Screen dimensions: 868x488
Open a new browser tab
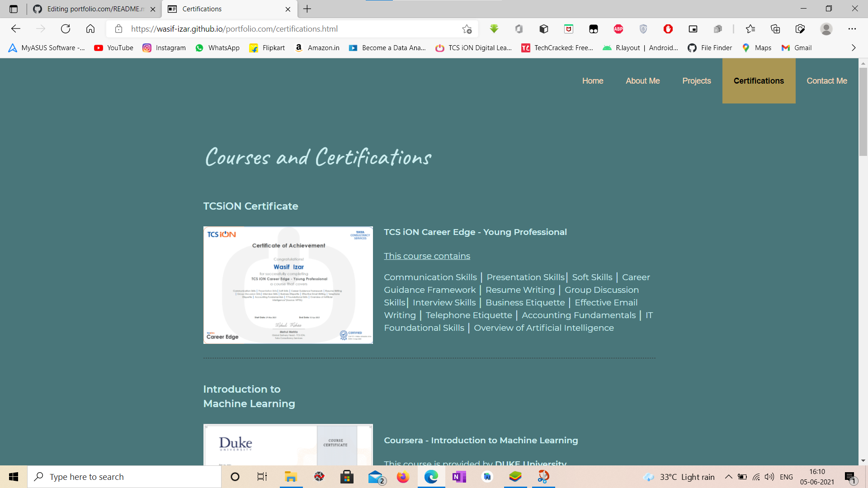(307, 9)
